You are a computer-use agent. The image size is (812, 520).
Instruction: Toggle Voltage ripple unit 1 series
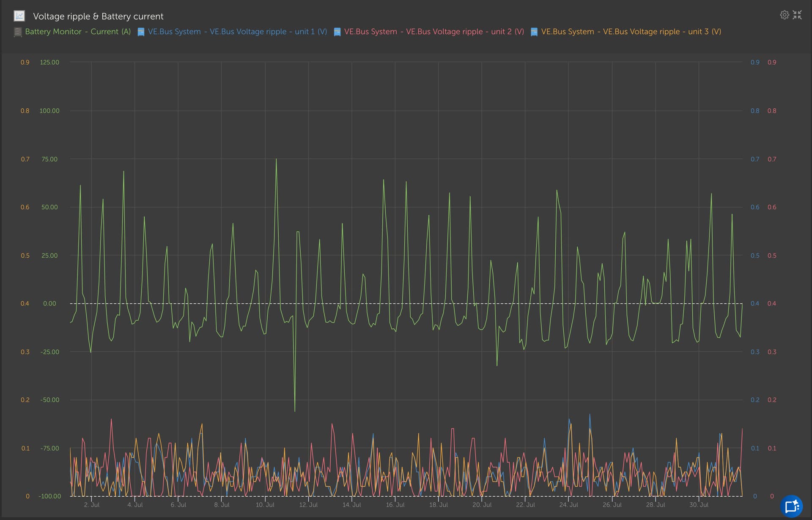pos(237,32)
